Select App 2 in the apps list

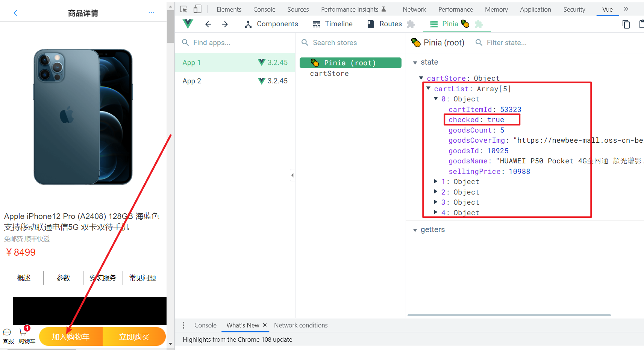[235, 81]
